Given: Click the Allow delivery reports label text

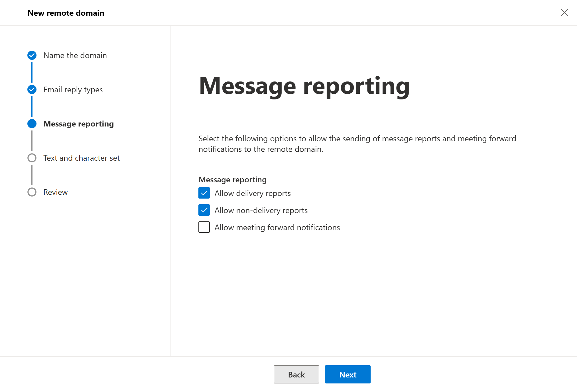Looking at the screenshot, I should [253, 193].
